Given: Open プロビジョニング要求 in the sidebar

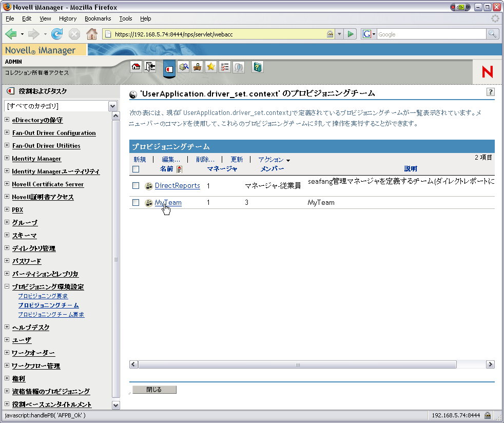Looking at the screenshot, I should coord(43,296).
